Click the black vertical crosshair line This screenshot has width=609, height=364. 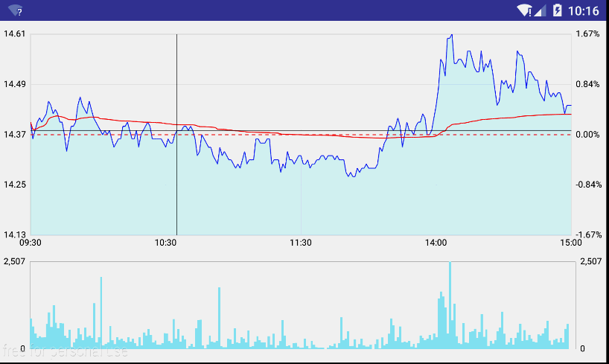176,186
